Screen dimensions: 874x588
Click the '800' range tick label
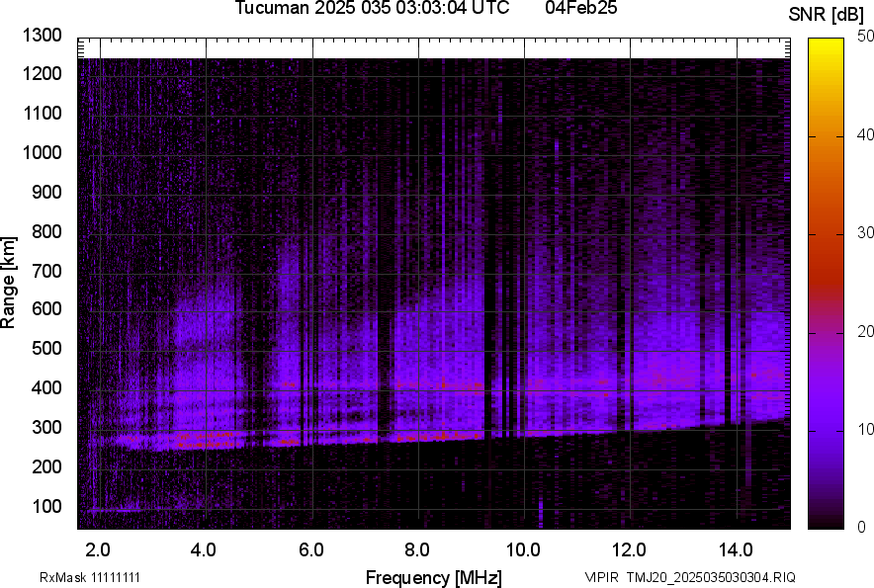pos(46,231)
